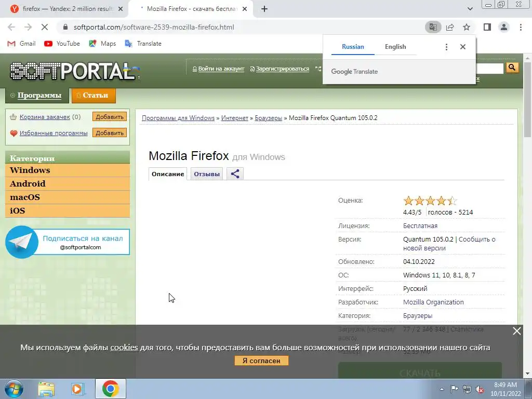Select the iOS category
This screenshot has height=399, width=532.
coord(68,211)
